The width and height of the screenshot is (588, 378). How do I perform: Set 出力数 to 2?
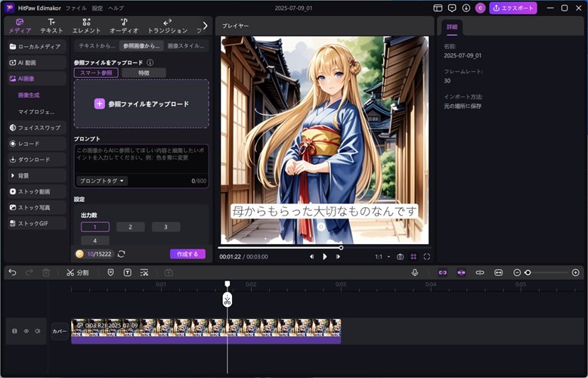click(131, 227)
